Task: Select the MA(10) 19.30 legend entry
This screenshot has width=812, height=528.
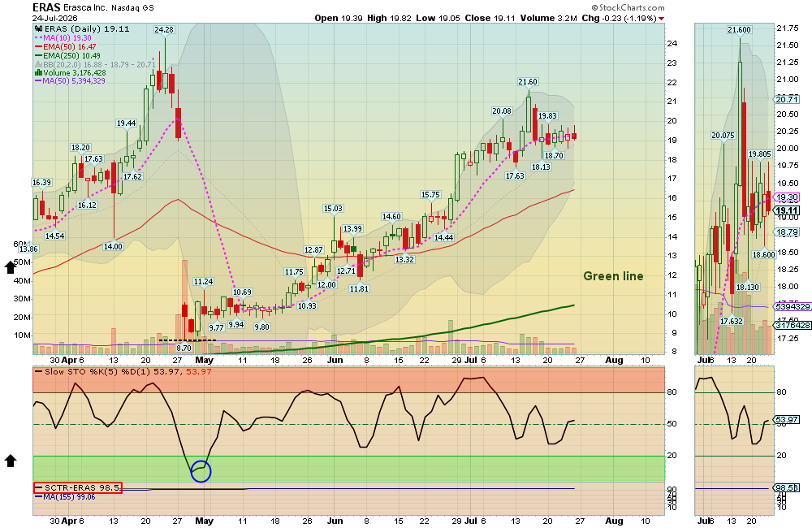Action: click(63, 38)
